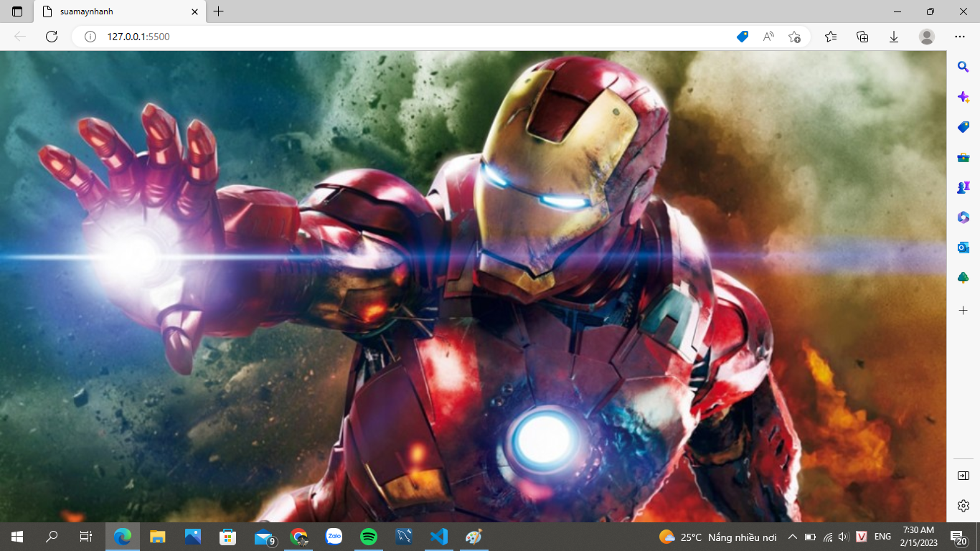Open Google Chrome from taskbar
980x551 pixels.
tap(298, 537)
